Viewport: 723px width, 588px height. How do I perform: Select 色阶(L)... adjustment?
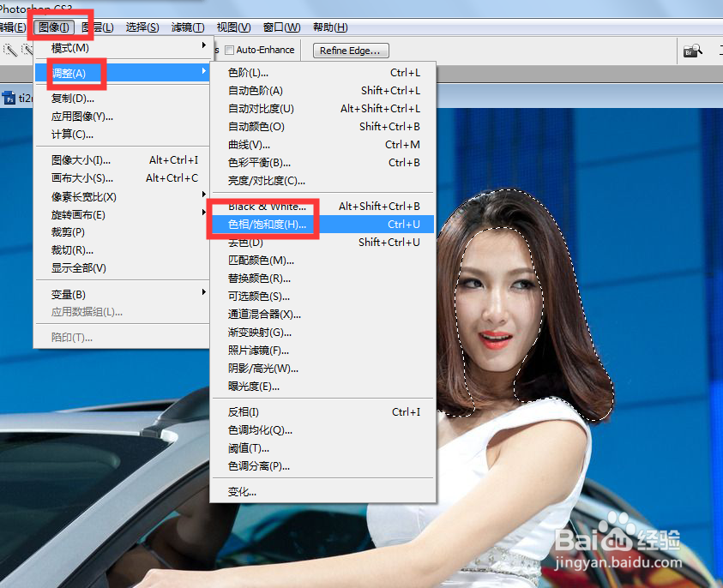(322, 72)
